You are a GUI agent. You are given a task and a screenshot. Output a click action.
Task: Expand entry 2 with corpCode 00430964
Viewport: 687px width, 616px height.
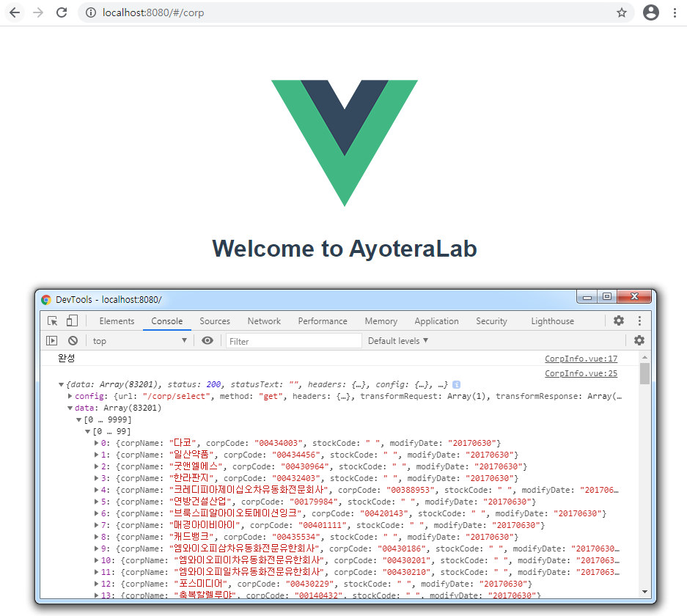tap(96, 466)
